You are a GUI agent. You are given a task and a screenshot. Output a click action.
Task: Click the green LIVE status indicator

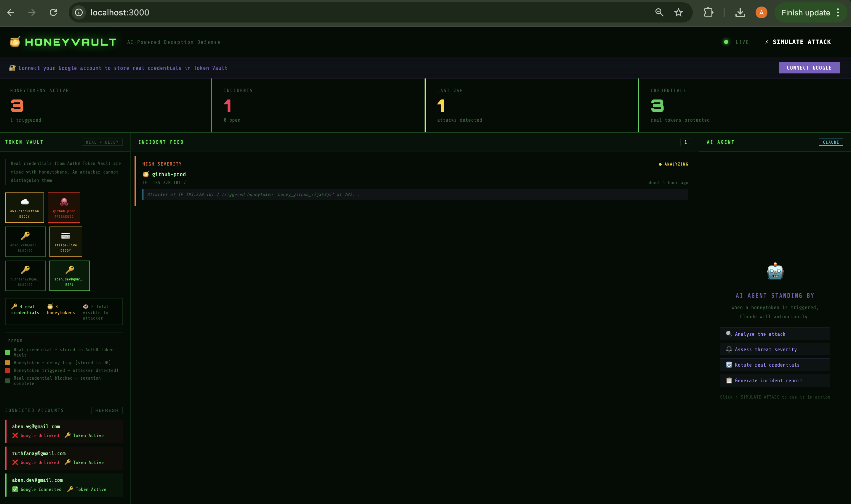click(x=726, y=42)
